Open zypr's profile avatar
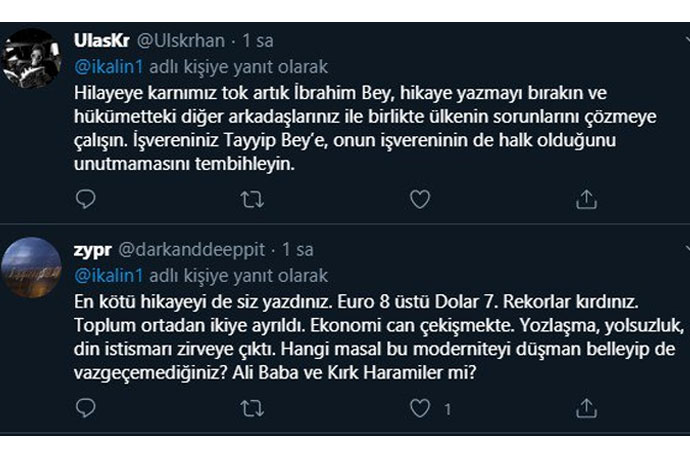The height and width of the screenshot is (450, 690). click(32, 267)
